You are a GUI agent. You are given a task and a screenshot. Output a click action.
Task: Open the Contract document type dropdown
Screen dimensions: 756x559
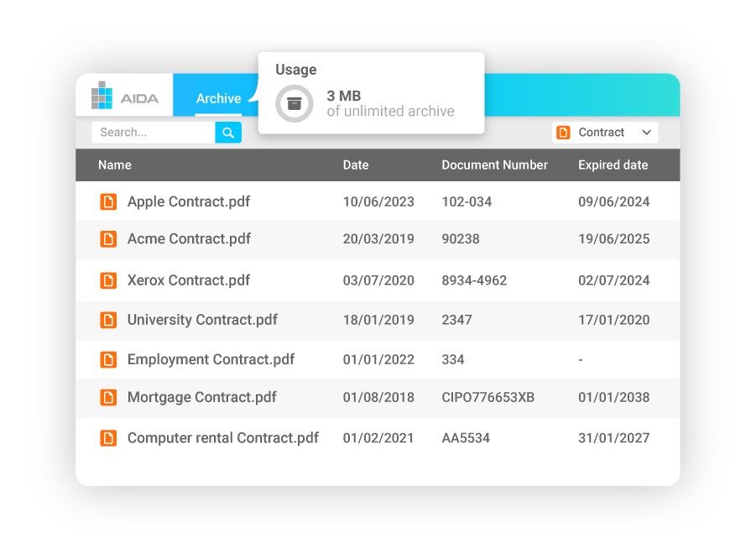point(605,133)
